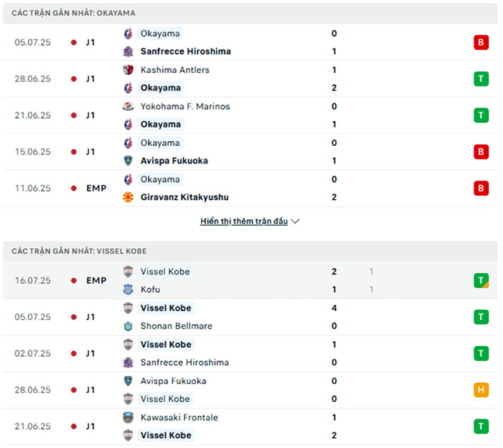Image resolution: width=503 pixels, height=448 pixels.
Task: Click the chevron arrow beside Hiển thị thêm trận đấu
Action: [295, 221]
